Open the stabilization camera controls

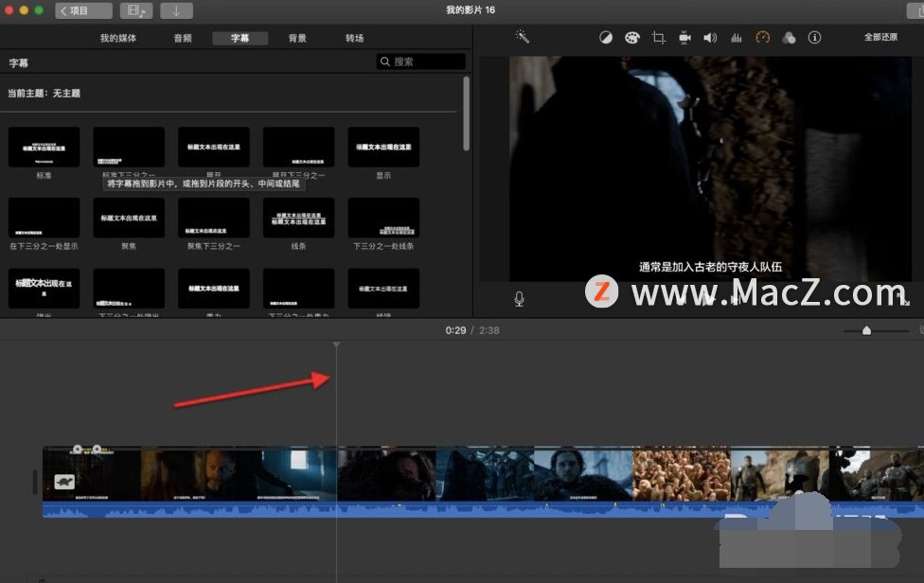pyautogui.click(x=684, y=38)
